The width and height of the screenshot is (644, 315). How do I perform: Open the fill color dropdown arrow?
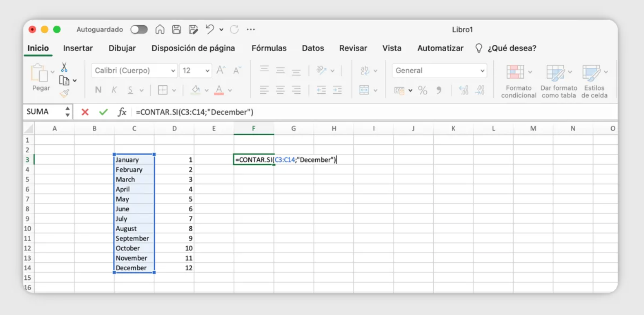point(207,90)
